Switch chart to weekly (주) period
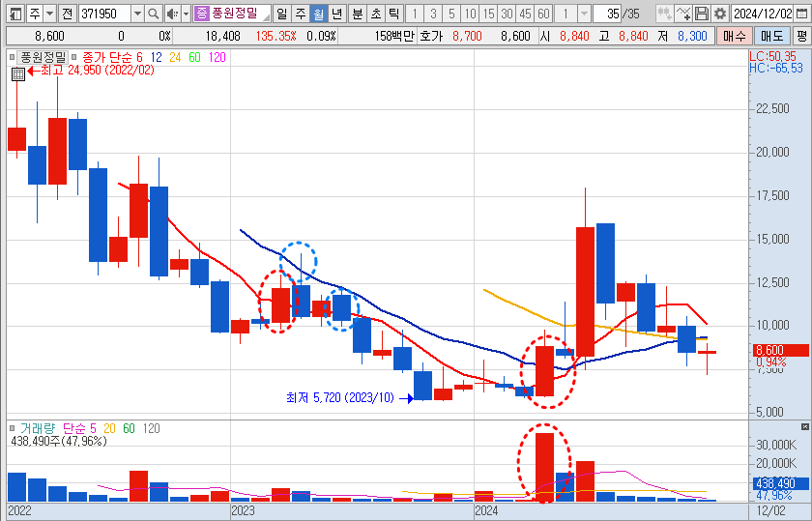This screenshot has width=812, height=521. tap(301, 14)
